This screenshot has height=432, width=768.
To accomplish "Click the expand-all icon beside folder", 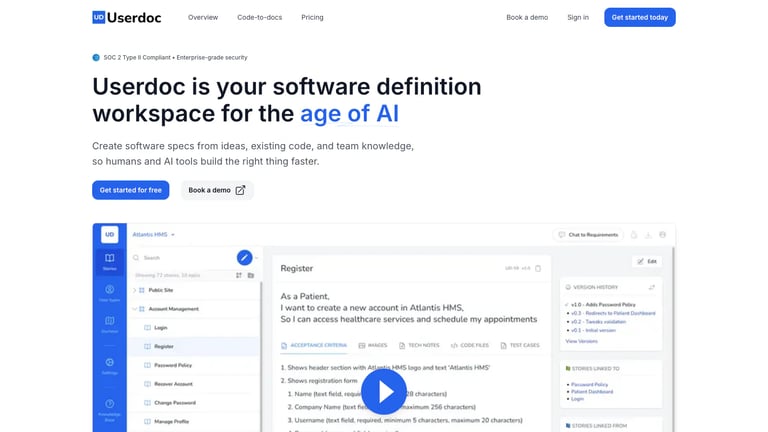I will point(239,275).
